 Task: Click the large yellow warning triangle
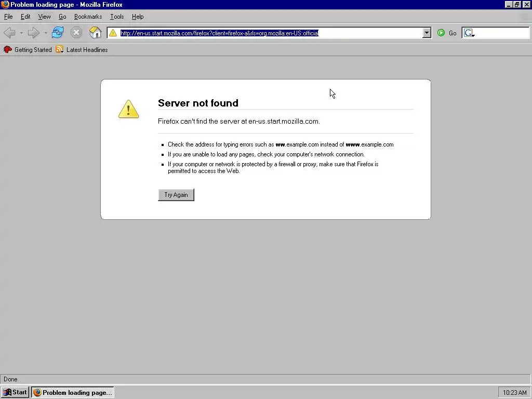pos(129,109)
